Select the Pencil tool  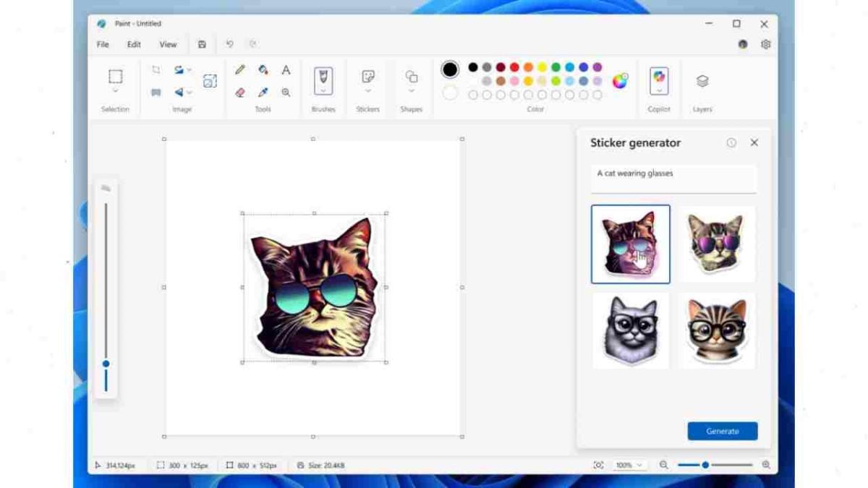(240, 70)
